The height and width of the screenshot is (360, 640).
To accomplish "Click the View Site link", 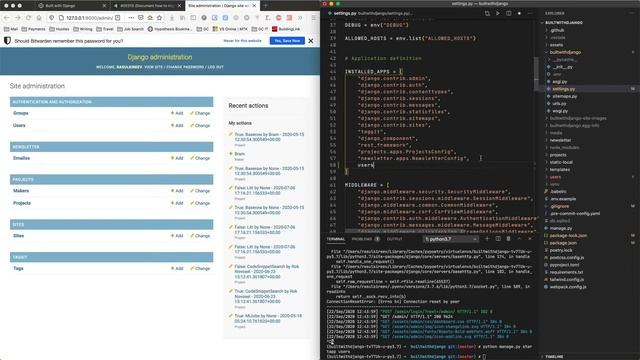I will [153, 67].
